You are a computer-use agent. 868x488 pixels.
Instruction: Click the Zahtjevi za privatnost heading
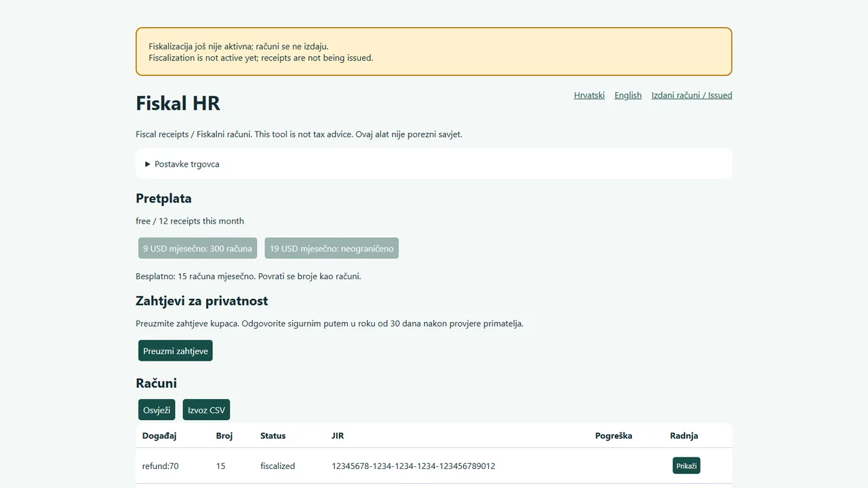pos(202,301)
